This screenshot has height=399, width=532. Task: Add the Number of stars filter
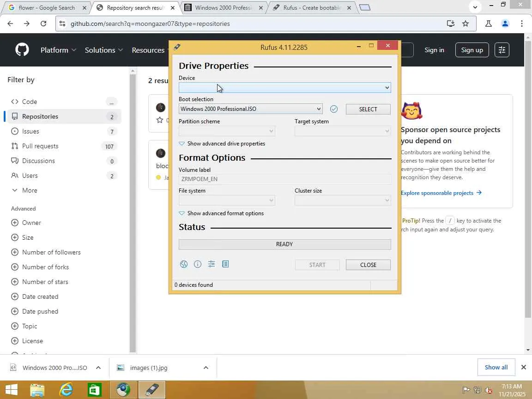[40, 282]
